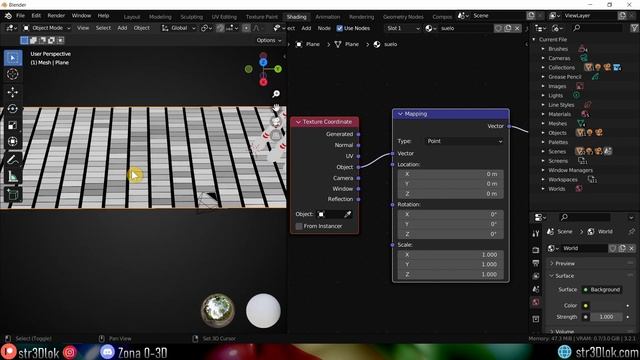Click the green Y axis gizmo
This screenshot has height=360, width=640.
[278, 69]
